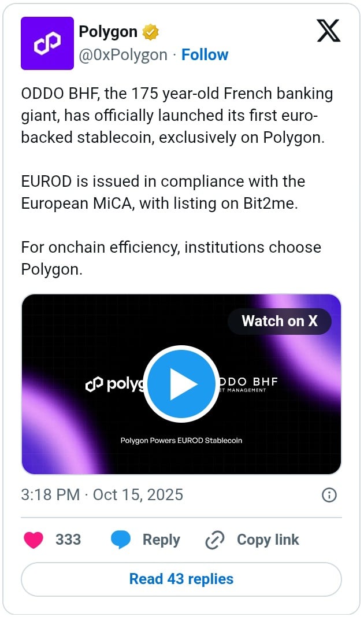Open tweet info via the circled-i icon
Viewport: 364px width, 617px height.
(329, 495)
